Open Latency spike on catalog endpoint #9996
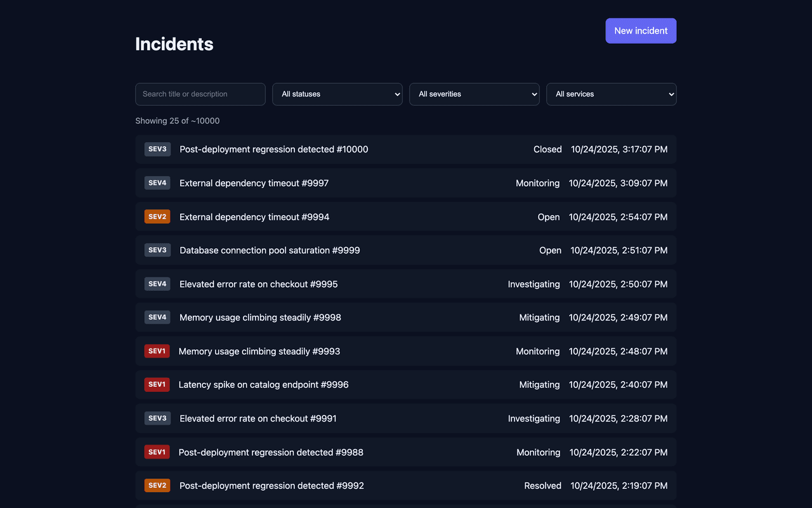This screenshot has height=508, width=812. coord(406,385)
